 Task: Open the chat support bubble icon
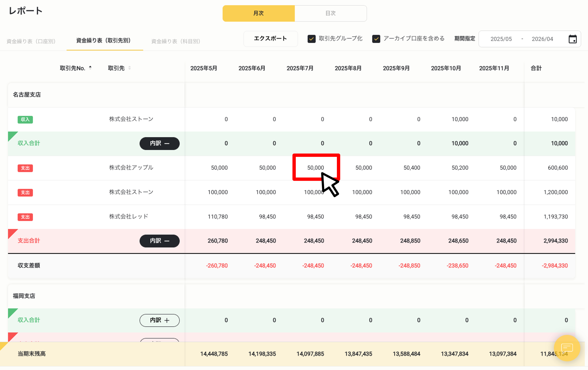[x=567, y=349]
